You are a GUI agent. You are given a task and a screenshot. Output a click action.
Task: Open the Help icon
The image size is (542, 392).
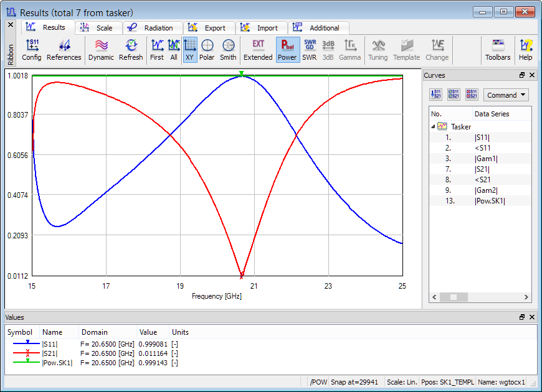tap(526, 50)
